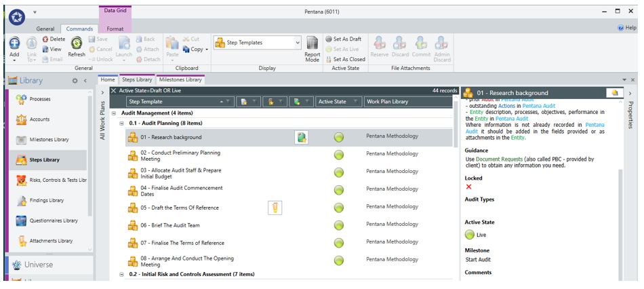
Task: Open the Step Templates display dropdown
Action: [x=298, y=42]
